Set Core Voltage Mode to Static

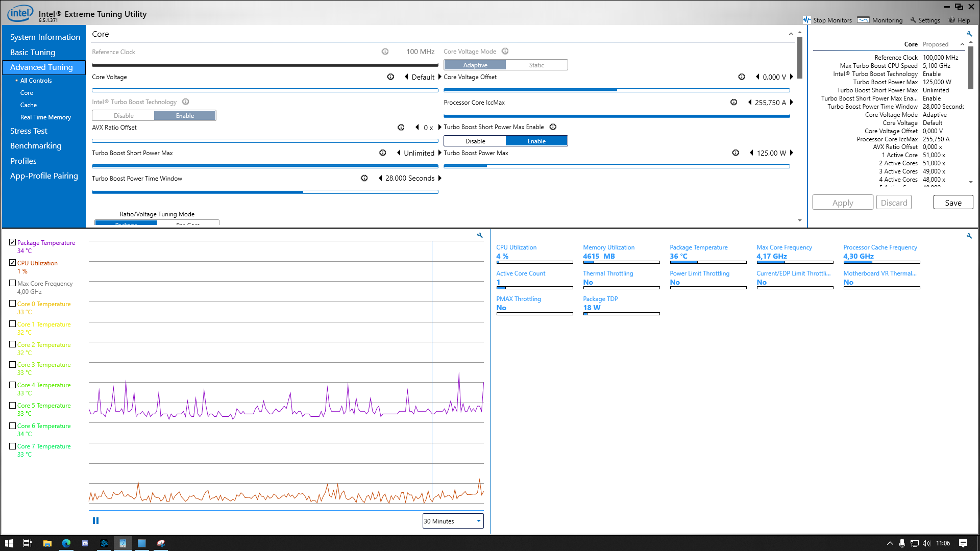pos(536,65)
